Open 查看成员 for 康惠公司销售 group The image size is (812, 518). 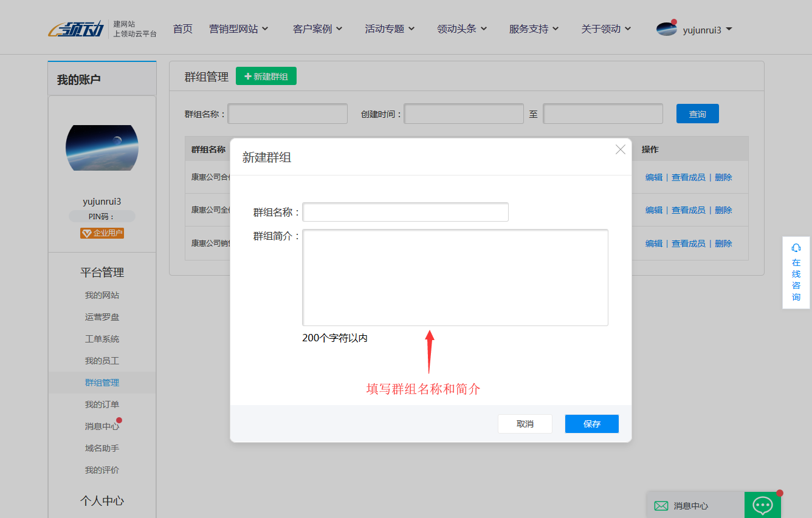pos(689,243)
